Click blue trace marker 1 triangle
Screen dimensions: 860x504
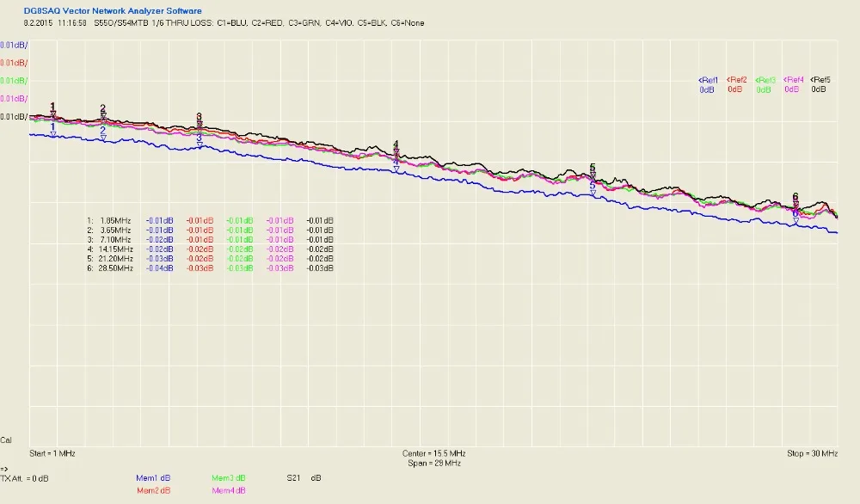pos(53,134)
